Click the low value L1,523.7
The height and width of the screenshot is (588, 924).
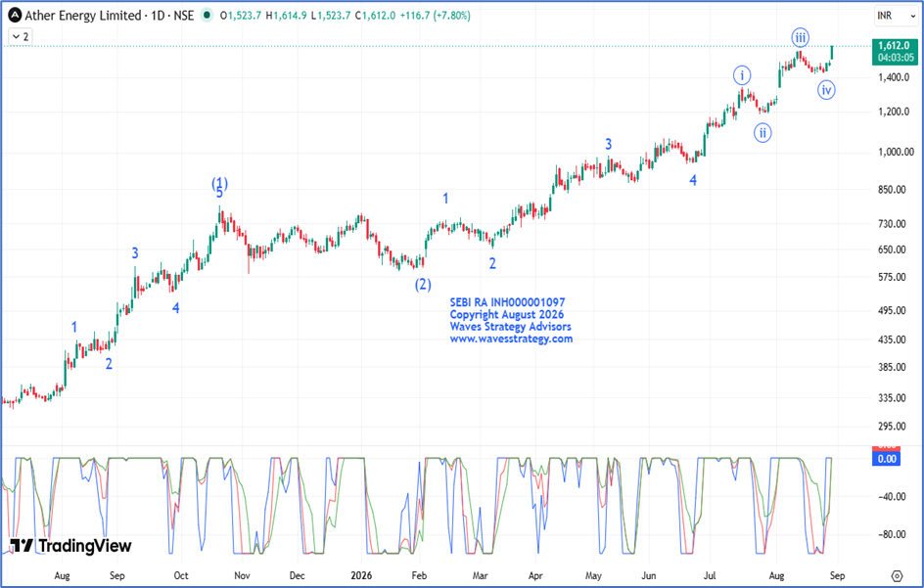tap(331, 16)
